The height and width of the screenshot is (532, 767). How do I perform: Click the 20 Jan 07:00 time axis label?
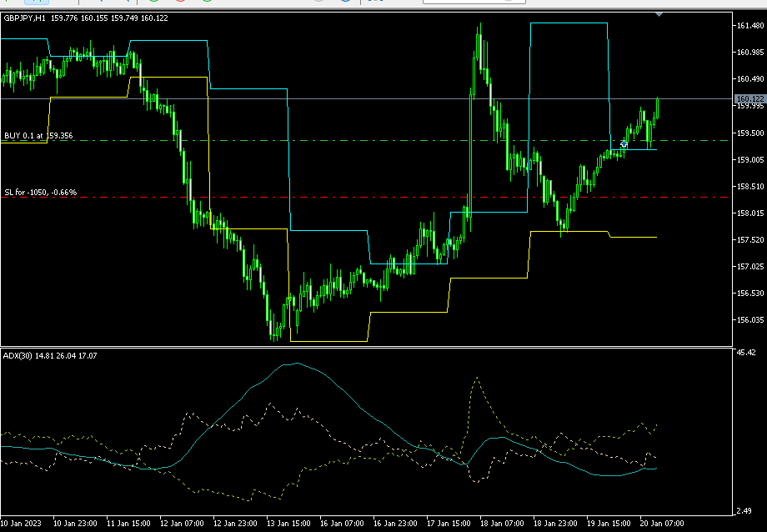point(660,524)
